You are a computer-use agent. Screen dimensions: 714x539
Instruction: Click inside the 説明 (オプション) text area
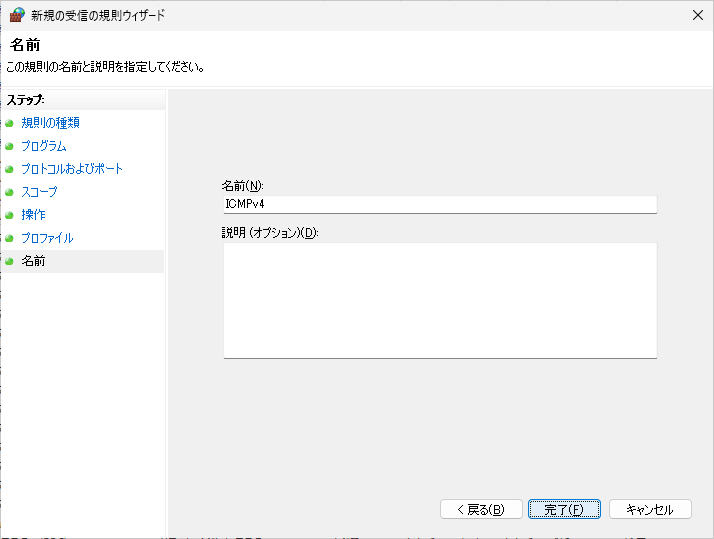tap(440, 300)
